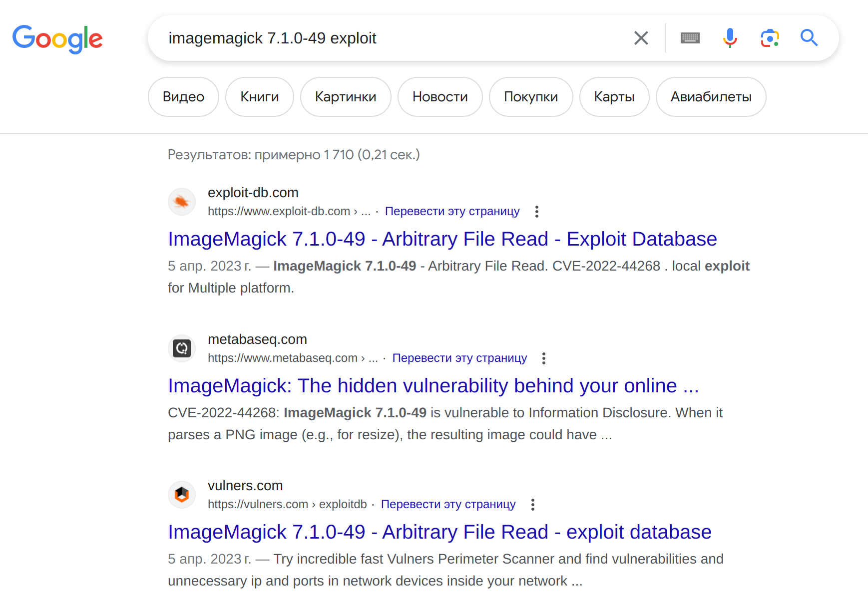
Task: Switch to the Картинки tab
Action: point(346,97)
